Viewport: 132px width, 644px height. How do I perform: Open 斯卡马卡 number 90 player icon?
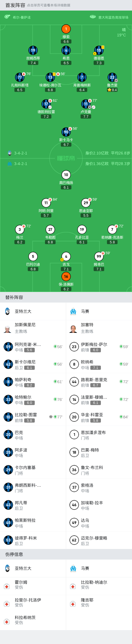66,132
